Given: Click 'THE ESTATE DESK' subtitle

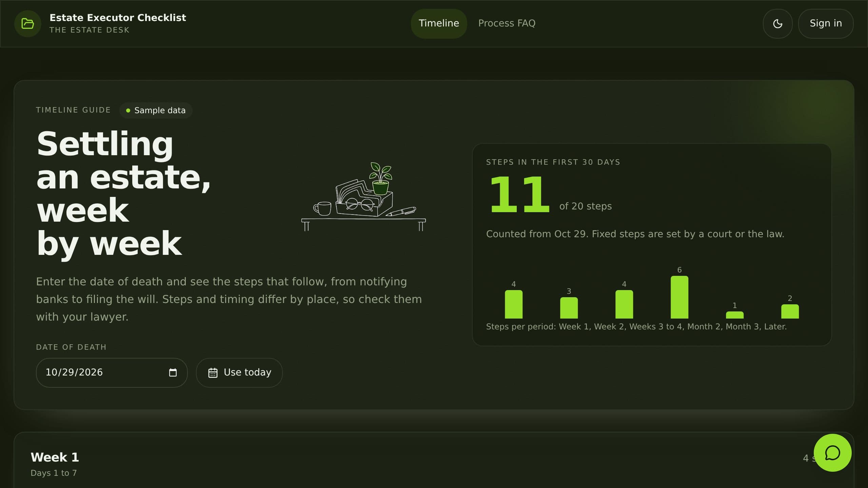Looking at the screenshot, I should [x=90, y=30].
